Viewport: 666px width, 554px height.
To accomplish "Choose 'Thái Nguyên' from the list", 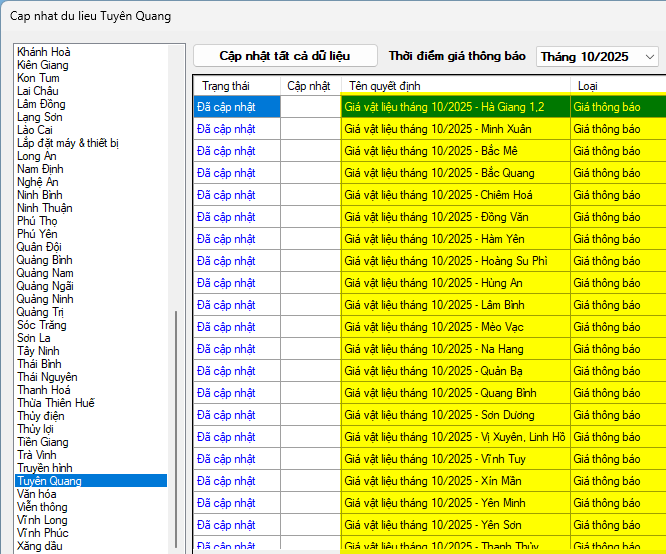I will pyautogui.click(x=47, y=377).
